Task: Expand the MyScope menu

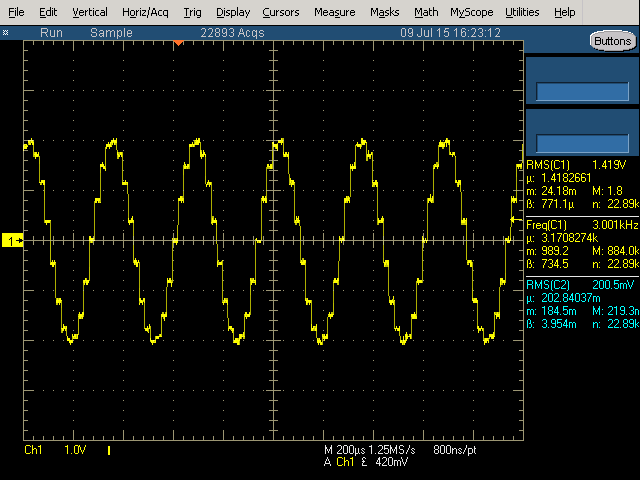Action: 471,12
